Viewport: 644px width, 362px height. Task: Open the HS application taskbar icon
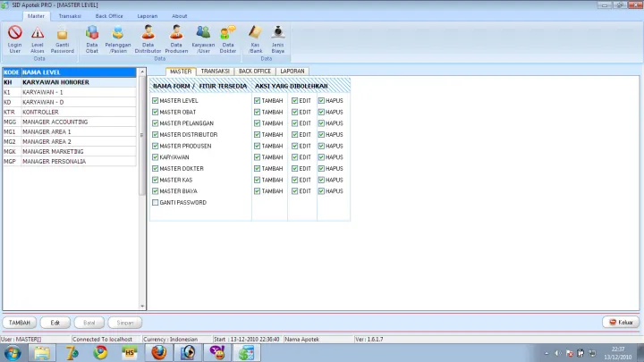tap(130, 352)
